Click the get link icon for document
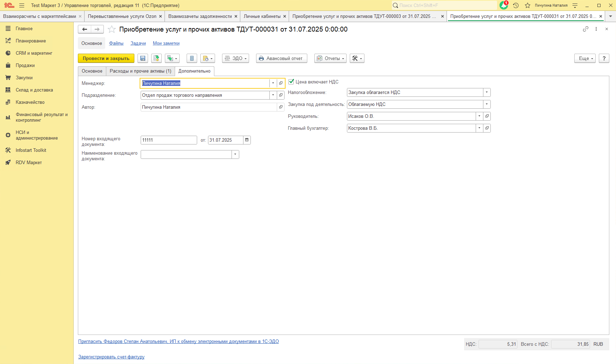The width and height of the screenshot is (616, 364). [585, 29]
